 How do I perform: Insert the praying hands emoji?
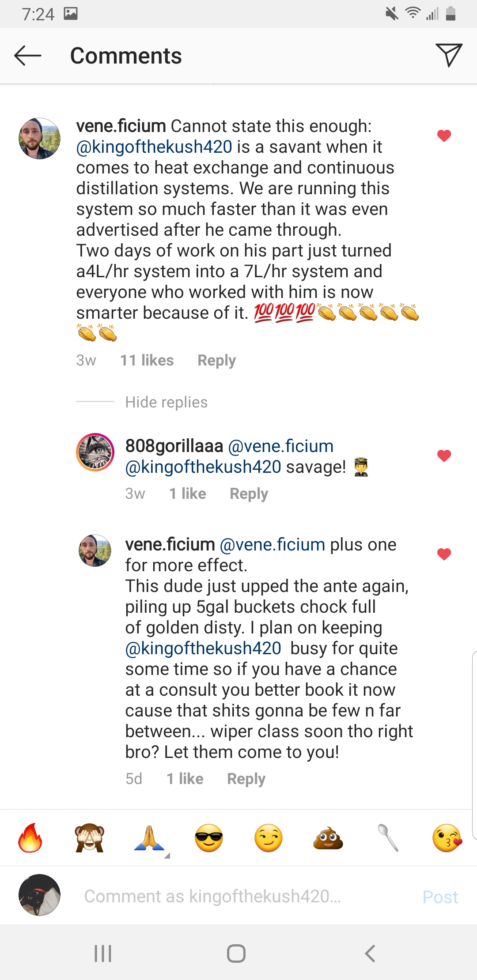pos(149,837)
